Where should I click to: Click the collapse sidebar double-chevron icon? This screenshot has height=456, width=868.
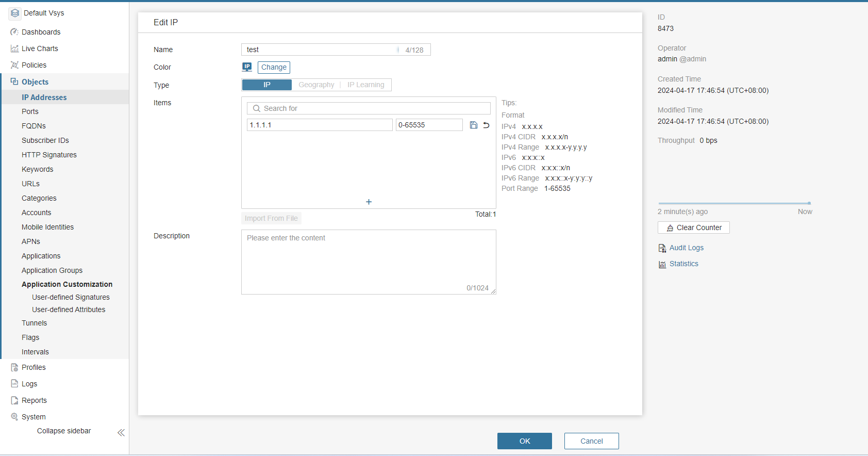[x=121, y=432]
